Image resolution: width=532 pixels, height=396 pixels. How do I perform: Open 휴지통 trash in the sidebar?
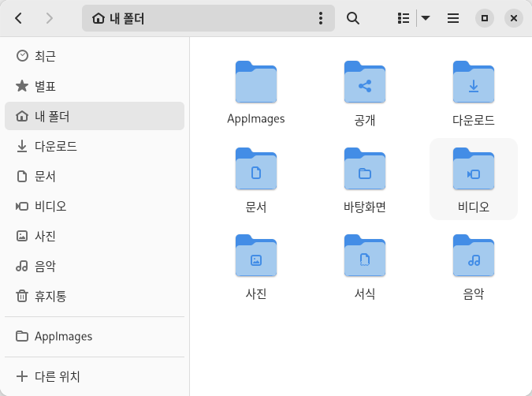click(x=95, y=296)
